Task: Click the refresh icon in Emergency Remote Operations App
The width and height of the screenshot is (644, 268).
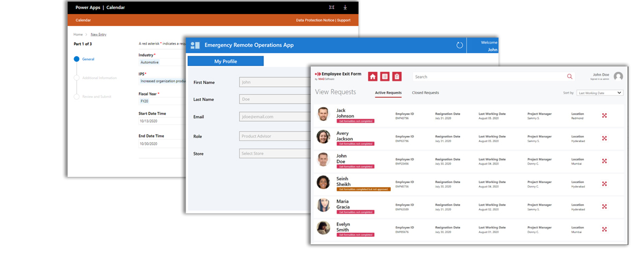Action: point(459,46)
